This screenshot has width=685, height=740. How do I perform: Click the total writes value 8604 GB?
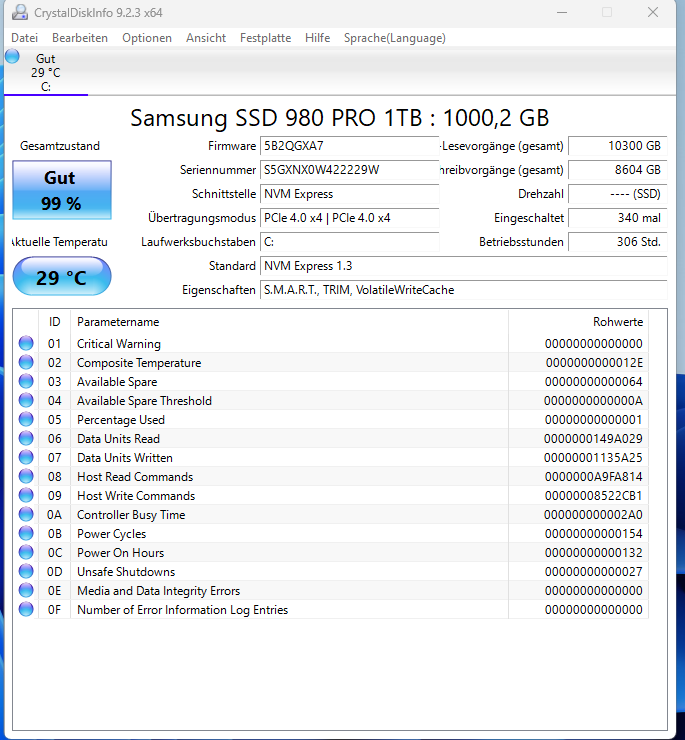click(x=617, y=170)
